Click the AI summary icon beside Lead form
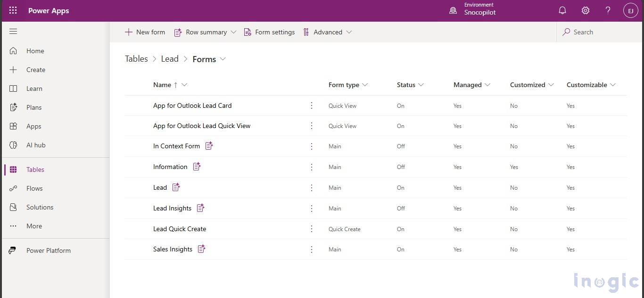 point(176,187)
